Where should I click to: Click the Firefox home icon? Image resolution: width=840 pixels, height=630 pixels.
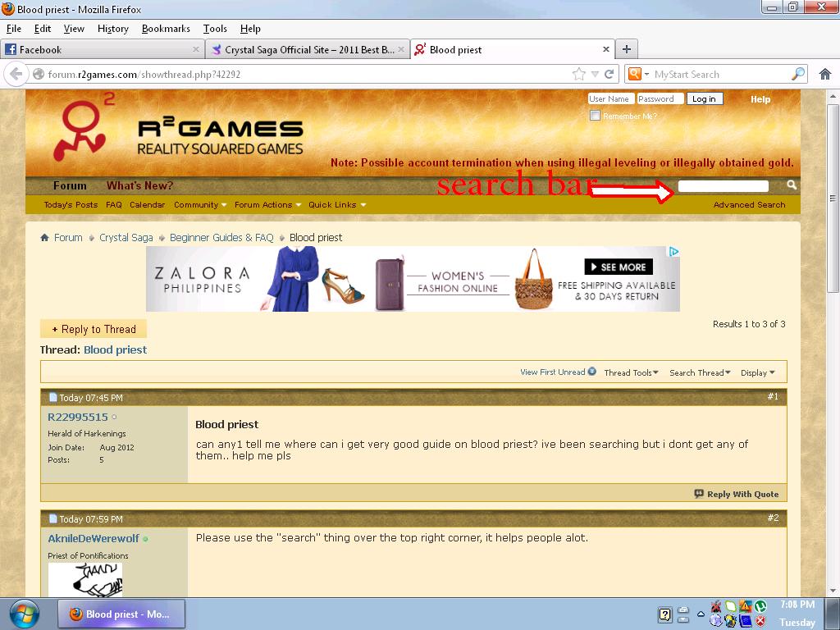[x=825, y=74]
